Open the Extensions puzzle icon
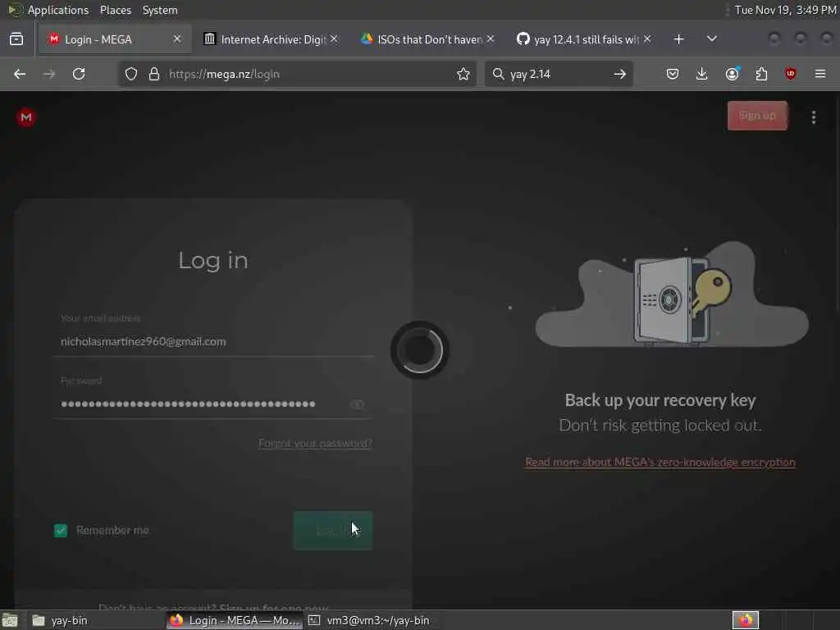Screen dimensions: 840x630 coord(761,74)
